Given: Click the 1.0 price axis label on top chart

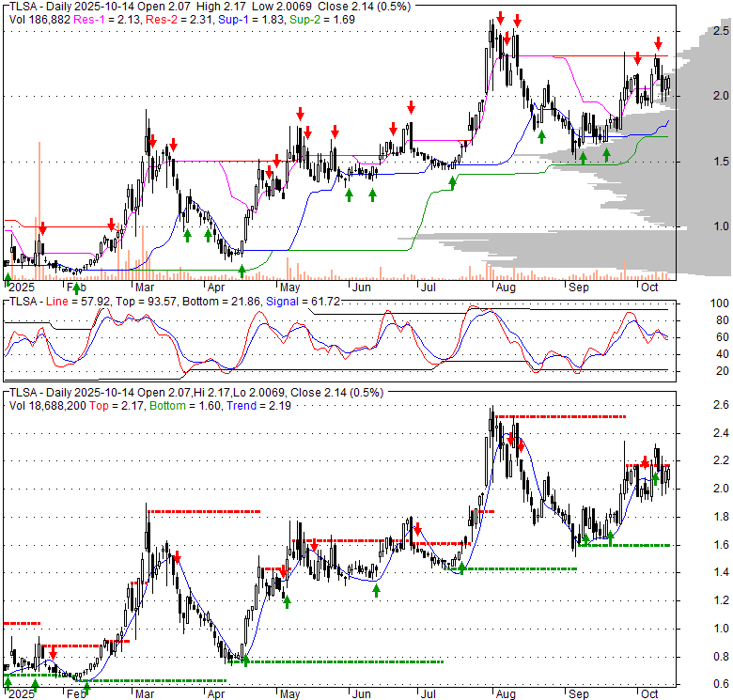Looking at the screenshot, I should [x=721, y=226].
